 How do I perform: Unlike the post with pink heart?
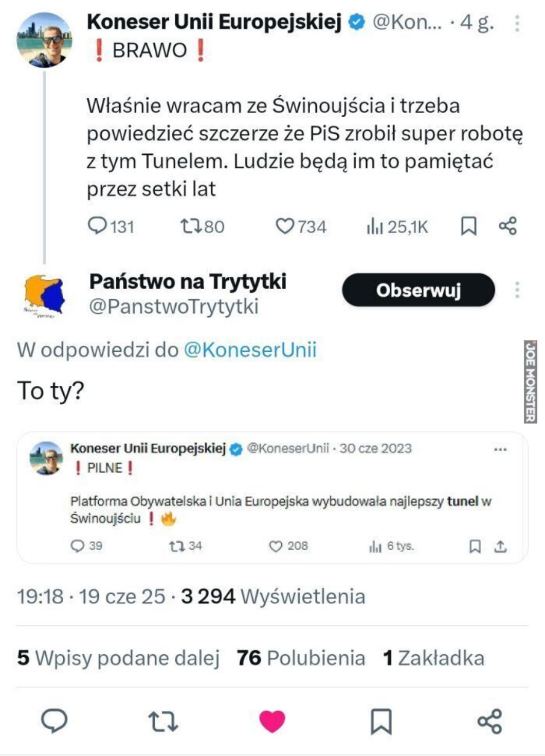click(272, 721)
